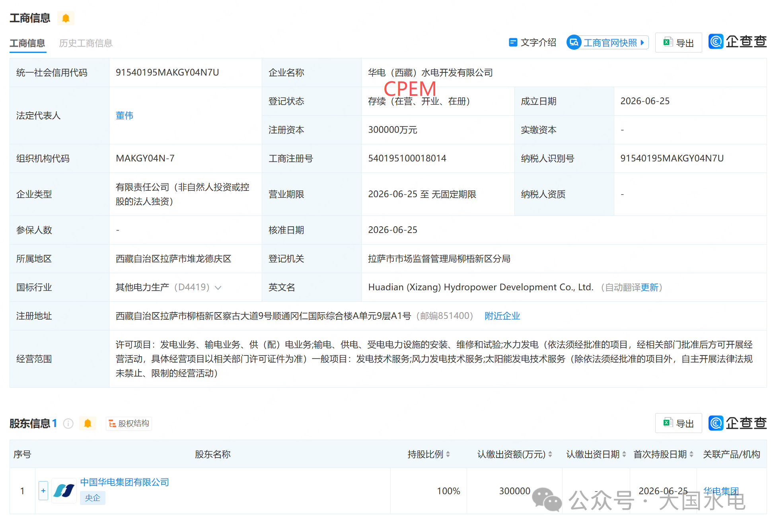Screen dimensions: 771x532
Task: Open the 工商信息 tab
Action: point(27,43)
